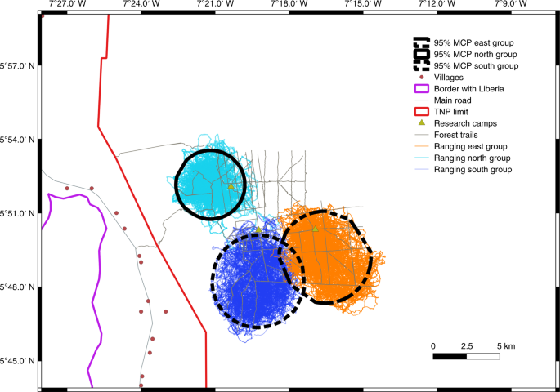The width and height of the screenshot is (560, 392).
Task: Click the research camp triangle in north group
Action: point(231,186)
